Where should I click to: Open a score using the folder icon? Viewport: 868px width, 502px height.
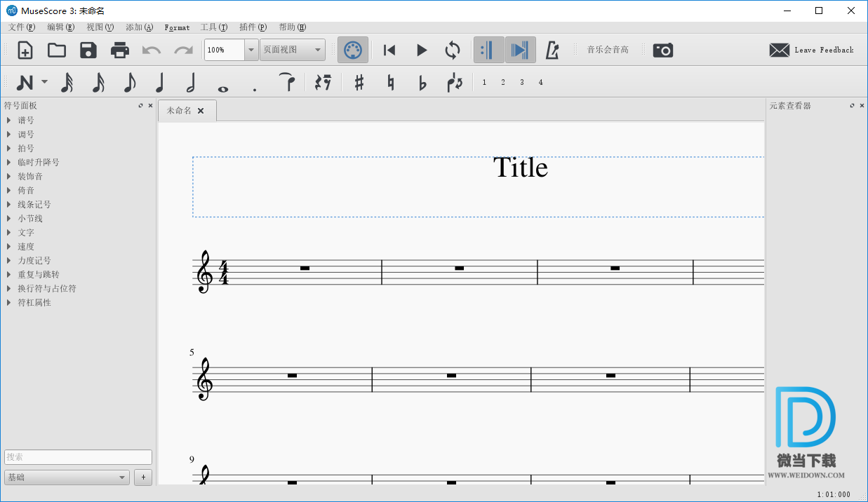tap(57, 50)
